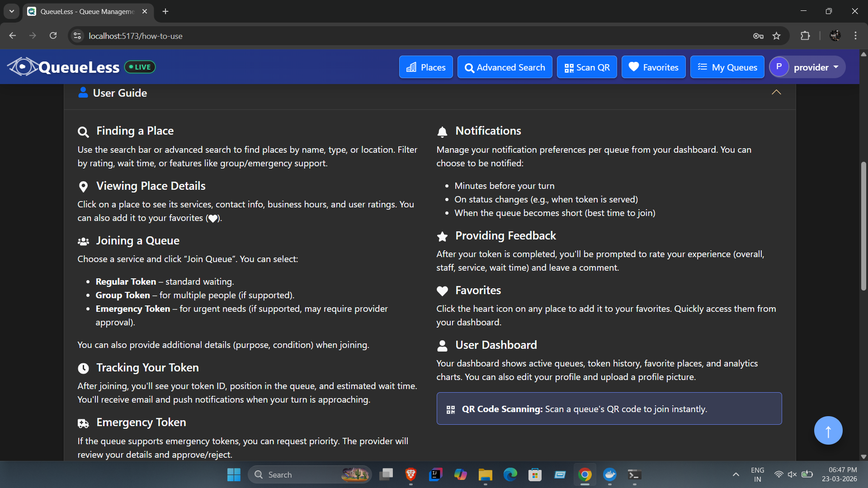This screenshot has width=868, height=488.
Task: Open the Chrome profile avatar
Action: tap(835, 36)
